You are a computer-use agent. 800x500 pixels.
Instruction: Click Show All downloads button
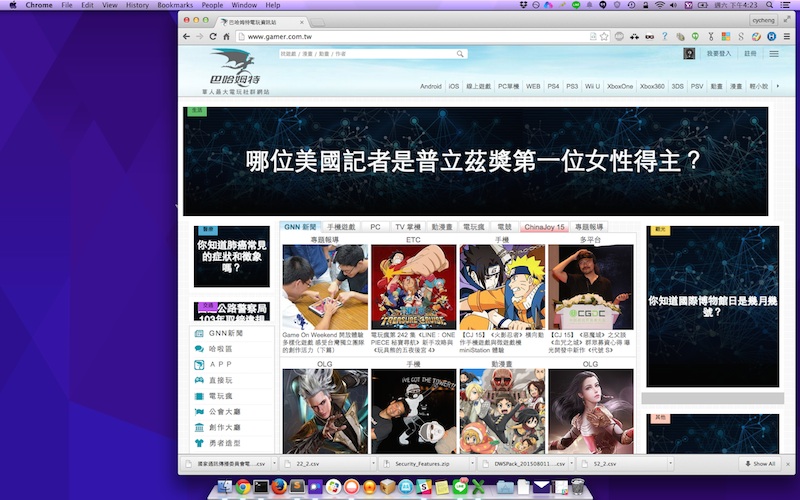pos(760,464)
